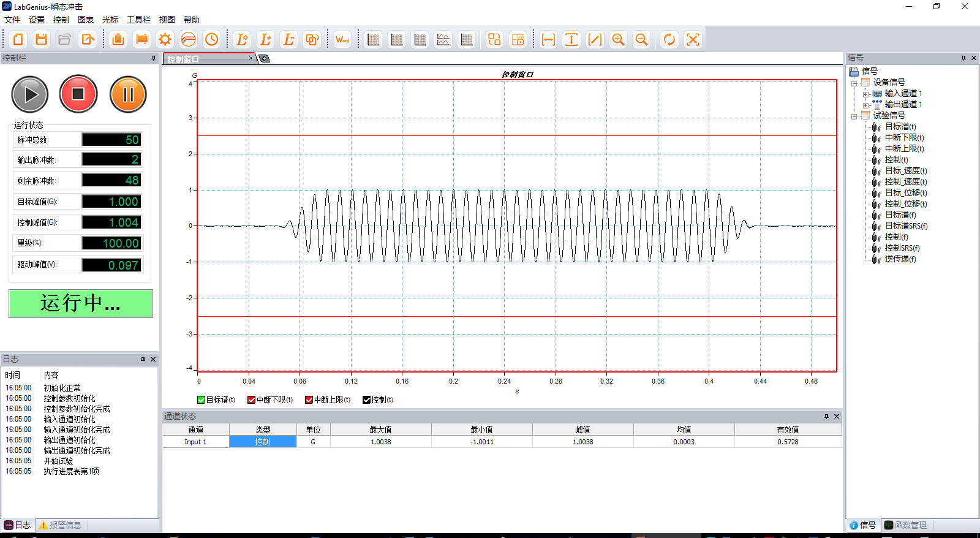Open the 文件 menu

pos(12,20)
